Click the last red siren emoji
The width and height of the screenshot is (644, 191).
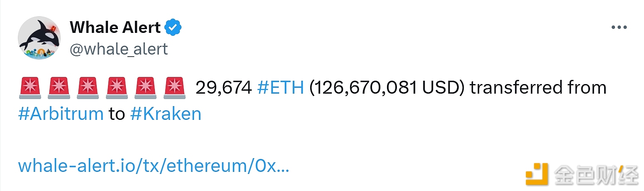[175, 88]
